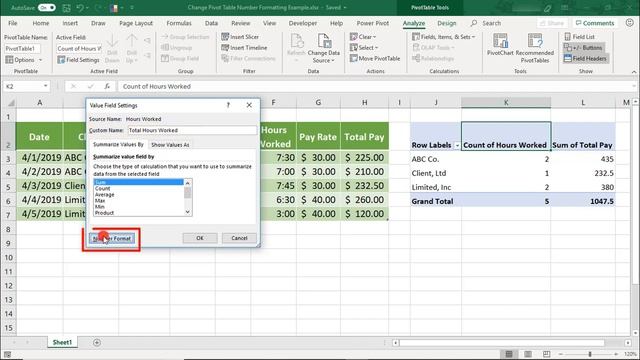Open Recommended PivotTables
The image size is (640, 360).
tap(535, 49)
